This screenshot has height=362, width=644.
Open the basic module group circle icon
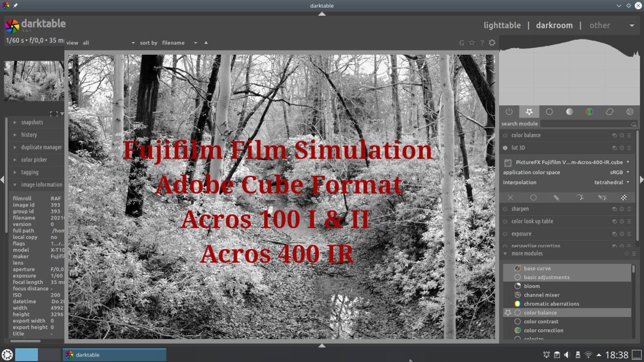(549, 112)
